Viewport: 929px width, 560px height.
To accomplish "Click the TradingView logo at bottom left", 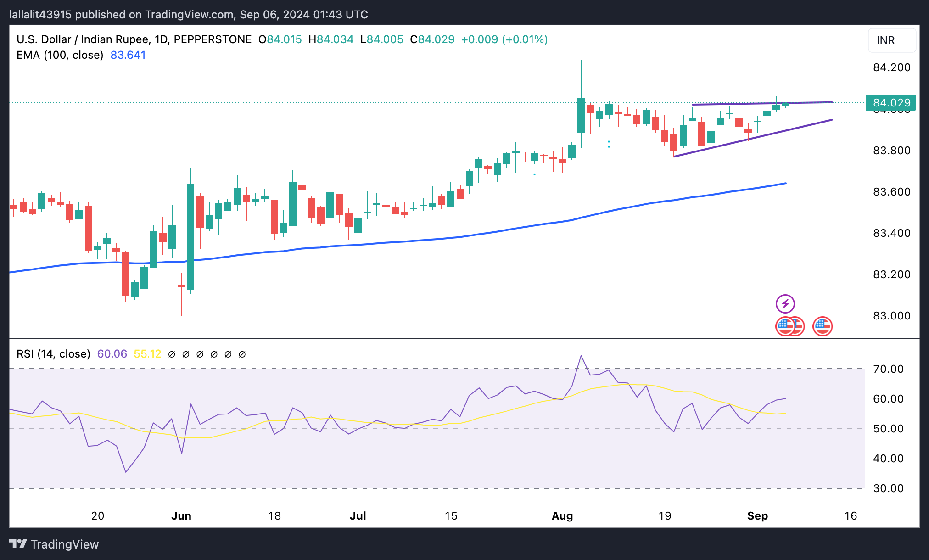I will click(54, 544).
